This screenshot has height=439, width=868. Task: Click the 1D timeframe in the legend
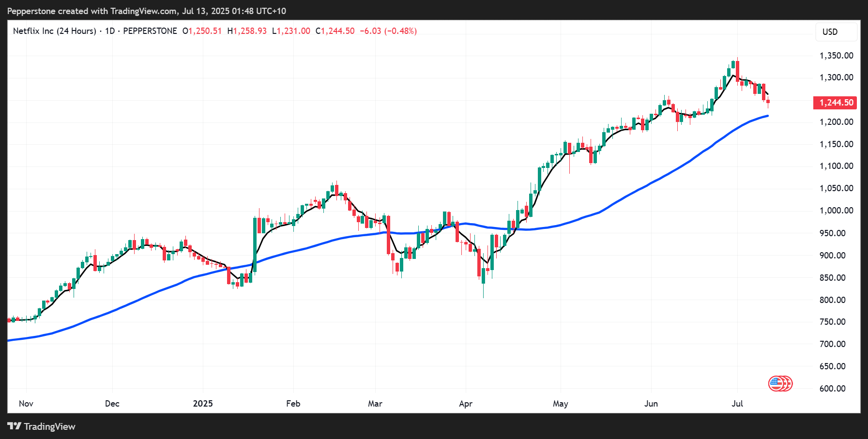(x=110, y=31)
